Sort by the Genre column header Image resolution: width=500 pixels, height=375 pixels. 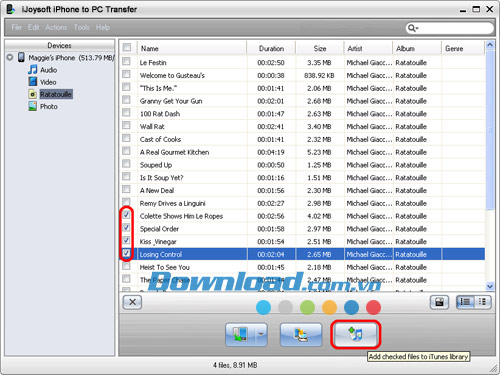coord(463,48)
